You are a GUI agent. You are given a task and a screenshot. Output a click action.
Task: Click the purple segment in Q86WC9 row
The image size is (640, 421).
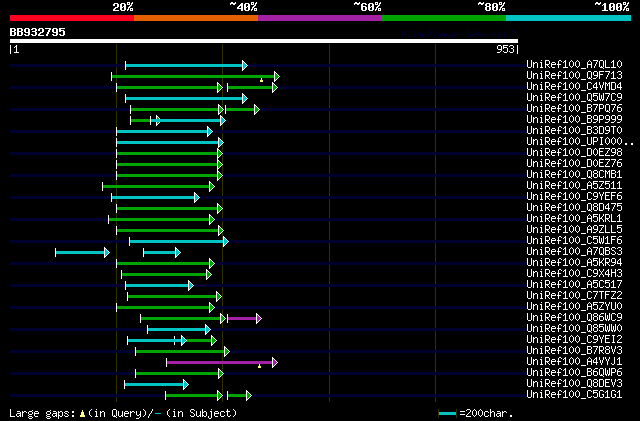coord(244,319)
